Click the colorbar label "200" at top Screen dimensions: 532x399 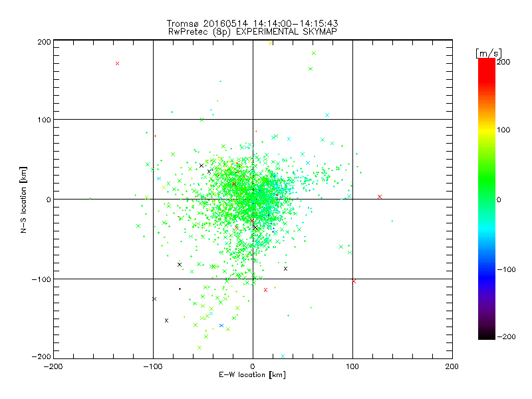[x=503, y=62]
